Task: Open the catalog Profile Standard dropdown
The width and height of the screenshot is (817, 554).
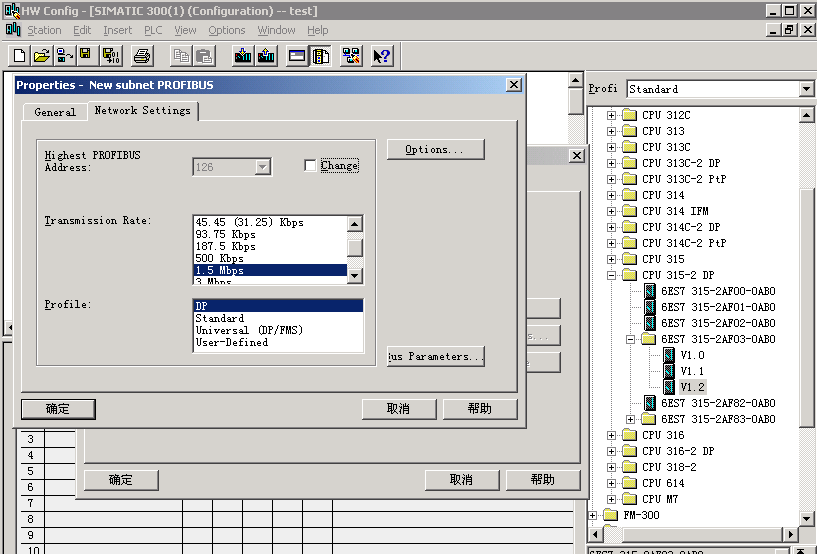Action: click(x=806, y=89)
